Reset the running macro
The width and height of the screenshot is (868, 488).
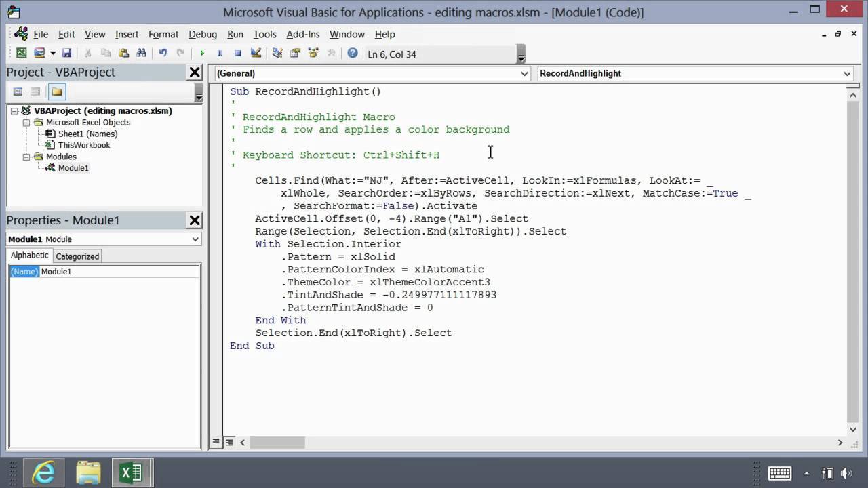(x=237, y=54)
